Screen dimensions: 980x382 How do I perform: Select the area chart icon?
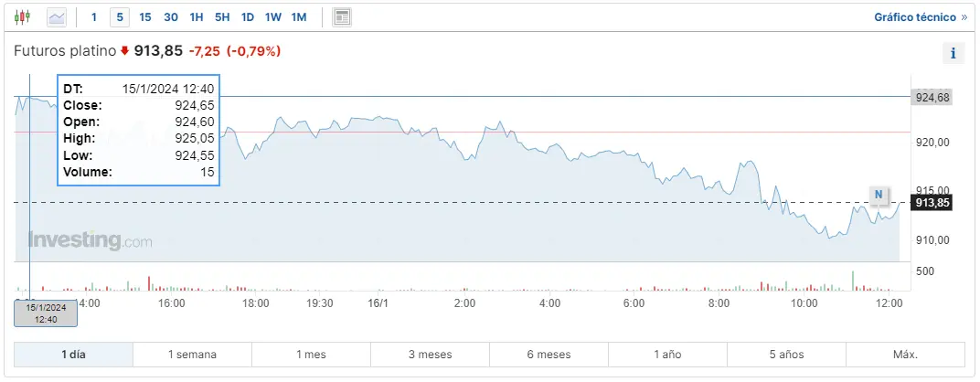pos(57,17)
